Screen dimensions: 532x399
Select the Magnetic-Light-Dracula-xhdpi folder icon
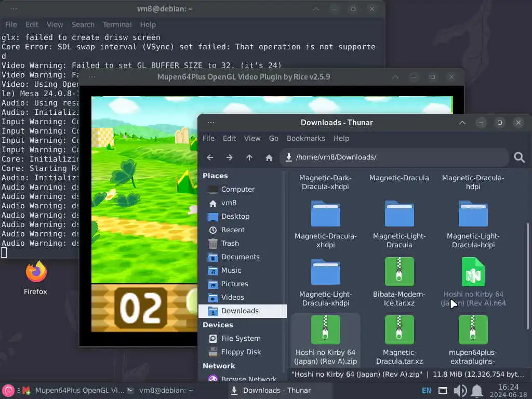pos(325,272)
